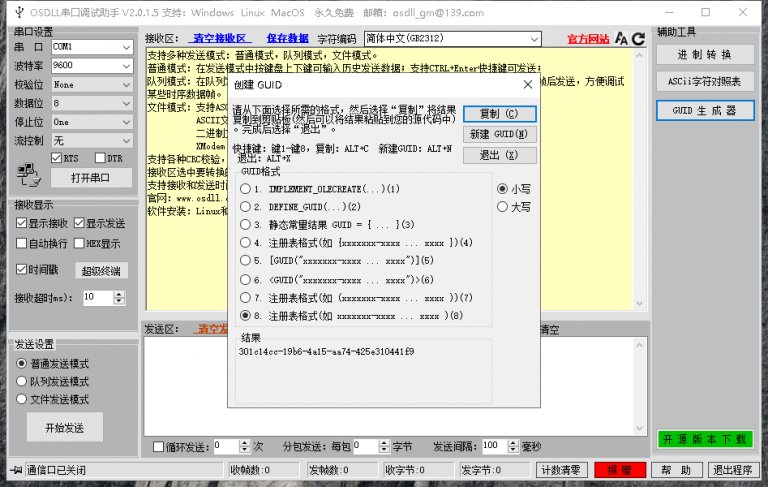Click 开始发送 button
Viewport: 768px width, 487px height.
[x=65, y=428]
